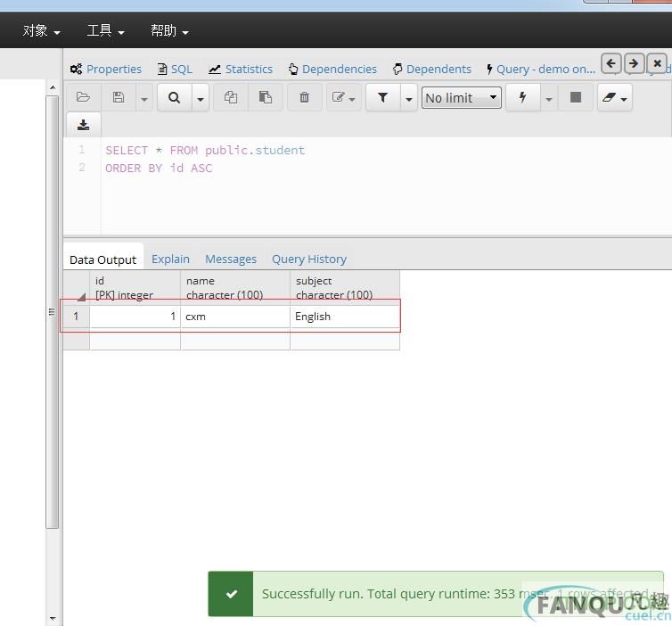Viewport: 672px width, 626px height.
Task: Execute query with lightning bolt icon
Action: [x=522, y=97]
